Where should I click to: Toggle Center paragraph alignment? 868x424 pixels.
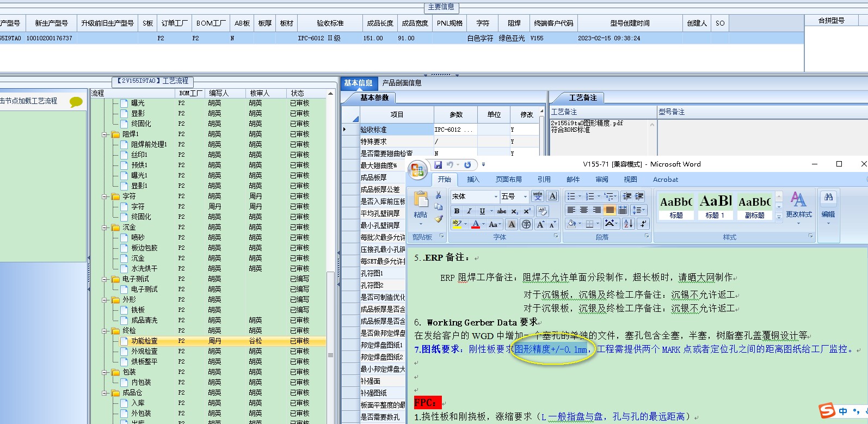tap(584, 210)
